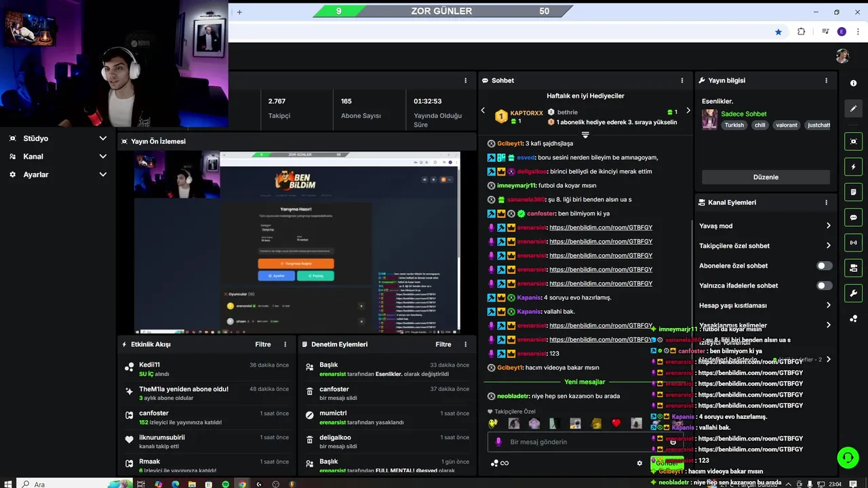Image resolution: width=868 pixels, height=488 pixels.
Task: Click the pencil edit icon in right toolbar
Action: tap(853, 108)
